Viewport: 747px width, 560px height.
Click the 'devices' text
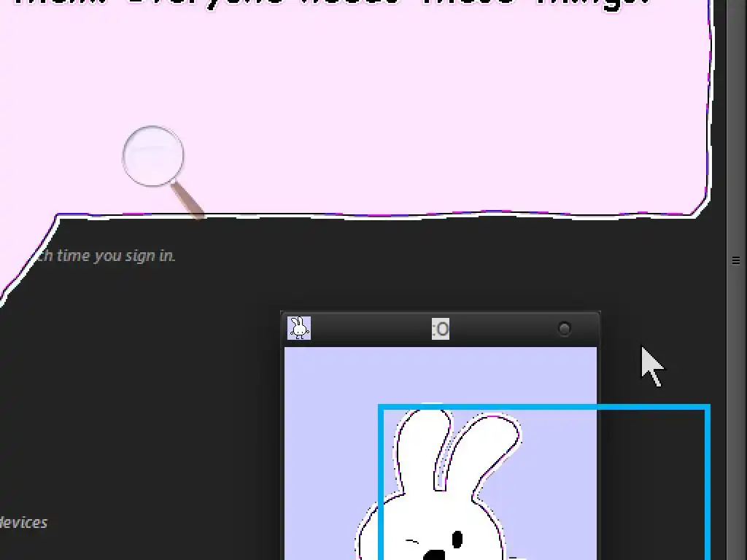pos(23,523)
